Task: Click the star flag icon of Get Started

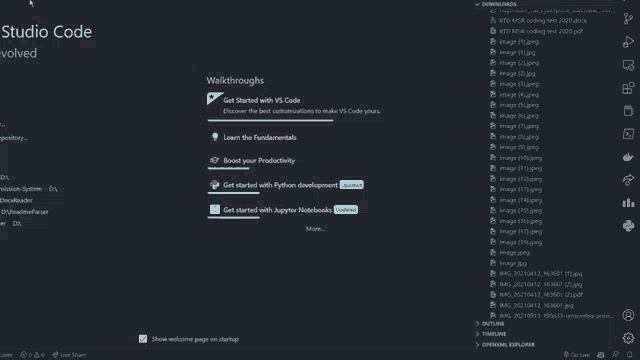Action: click(x=215, y=98)
